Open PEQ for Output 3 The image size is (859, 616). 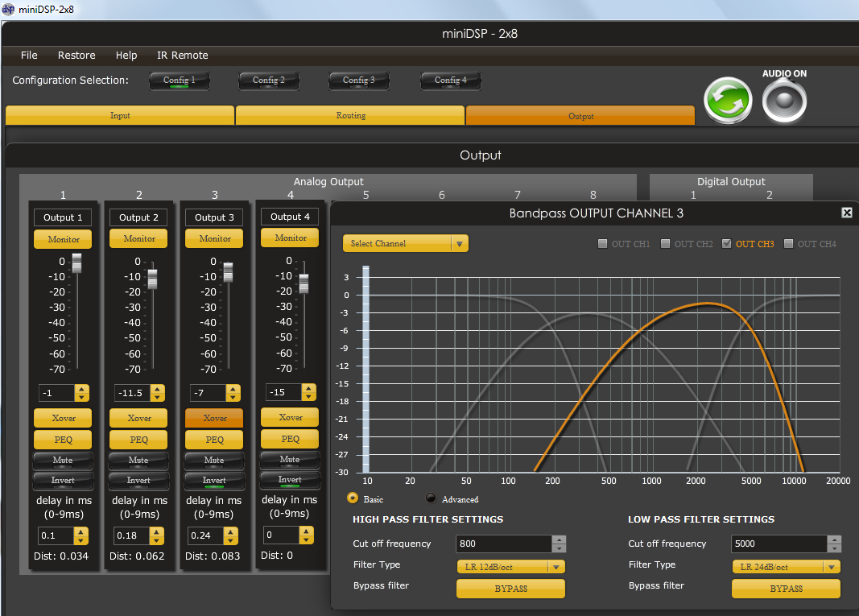(214, 440)
